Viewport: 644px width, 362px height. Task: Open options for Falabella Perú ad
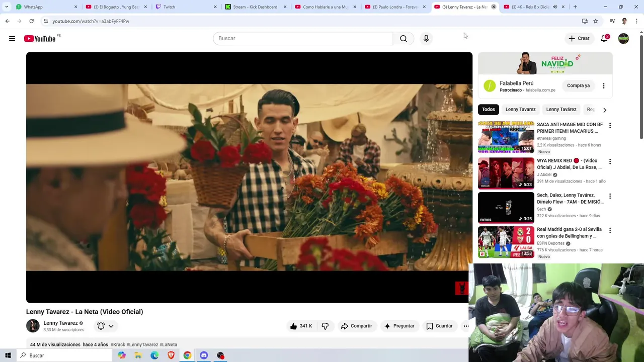pyautogui.click(x=604, y=86)
